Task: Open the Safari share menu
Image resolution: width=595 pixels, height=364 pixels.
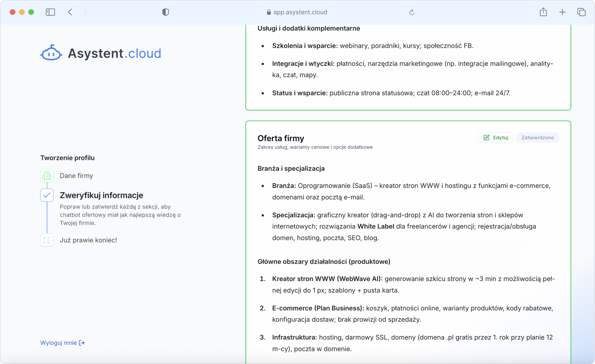Action: (543, 12)
